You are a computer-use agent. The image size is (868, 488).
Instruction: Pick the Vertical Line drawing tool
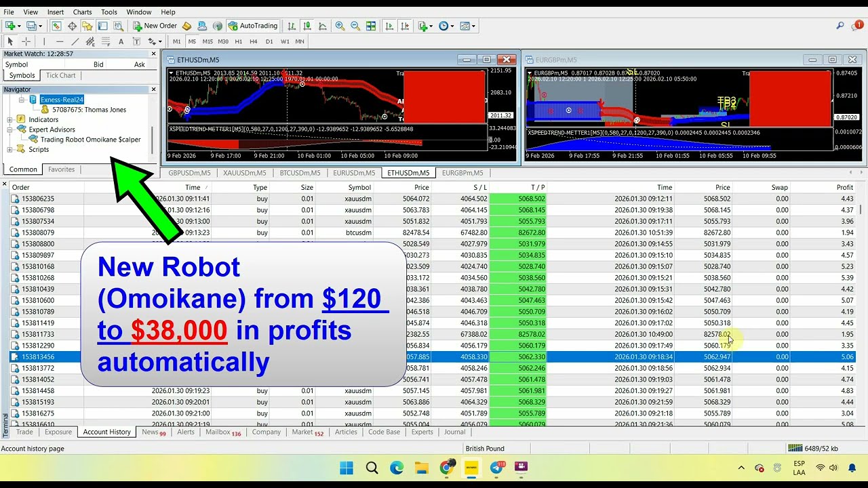tap(45, 41)
